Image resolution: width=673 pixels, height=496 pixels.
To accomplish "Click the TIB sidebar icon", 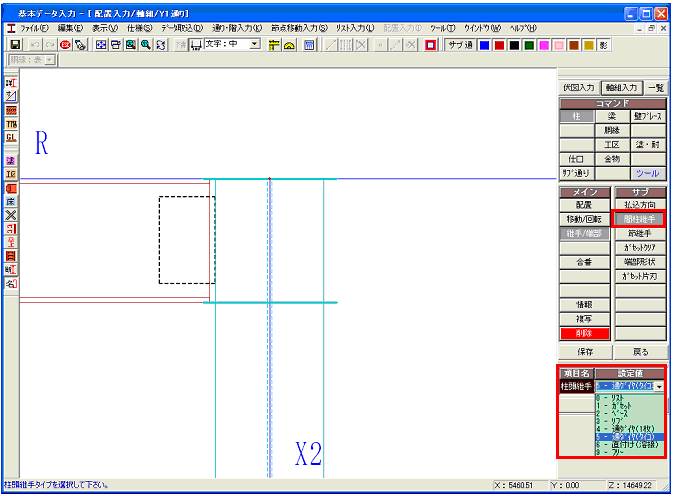I will coord(11,124).
